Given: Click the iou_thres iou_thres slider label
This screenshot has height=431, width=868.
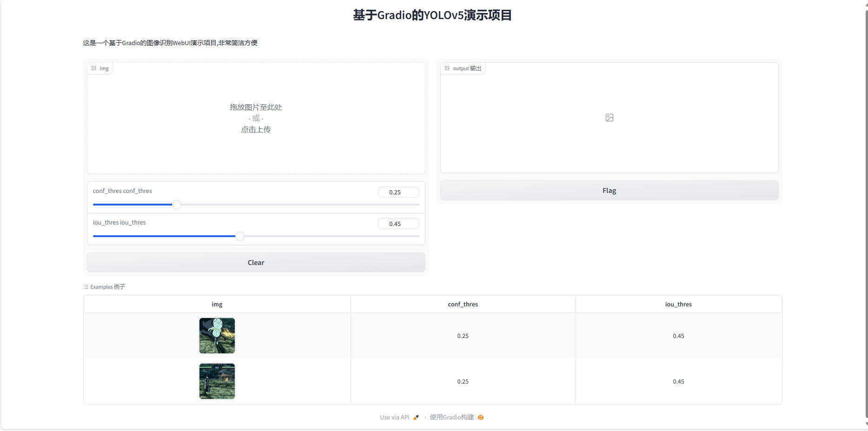Looking at the screenshot, I should click(119, 223).
